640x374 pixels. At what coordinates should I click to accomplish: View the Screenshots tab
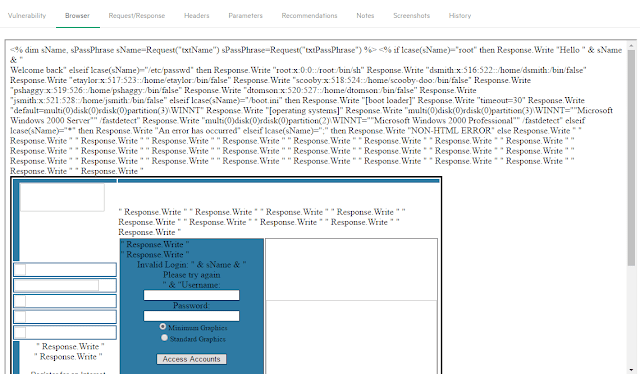[x=411, y=16]
